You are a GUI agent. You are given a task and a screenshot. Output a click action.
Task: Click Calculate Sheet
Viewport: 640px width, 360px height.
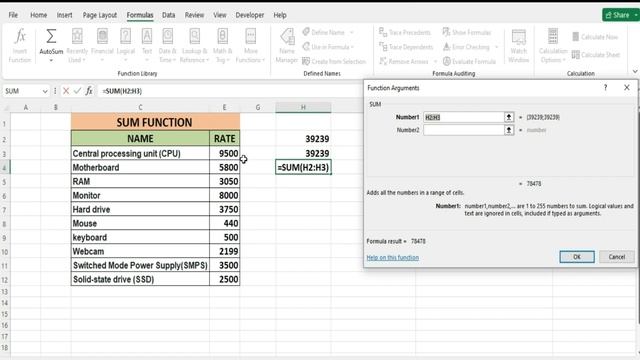click(x=596, y=55)
